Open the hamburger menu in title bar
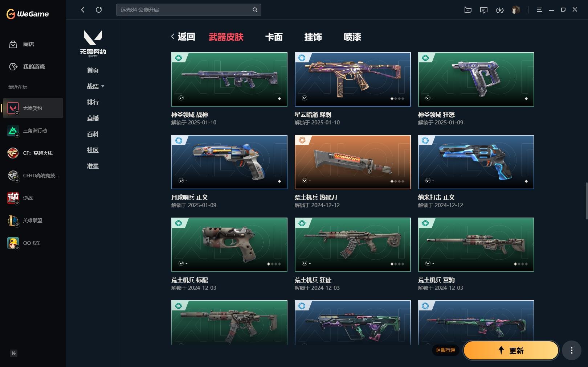This screenshot has width=588, height=367. pyautogui.click(x=539, y=10)
